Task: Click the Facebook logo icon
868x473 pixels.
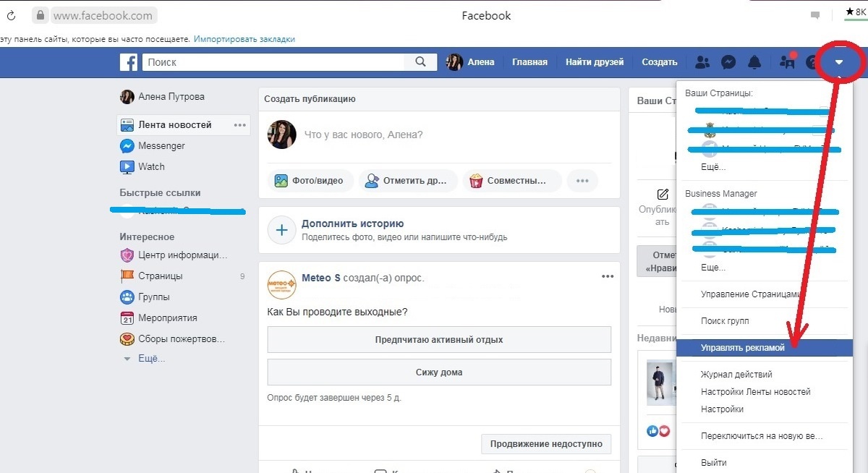Action: click(129, 62)
